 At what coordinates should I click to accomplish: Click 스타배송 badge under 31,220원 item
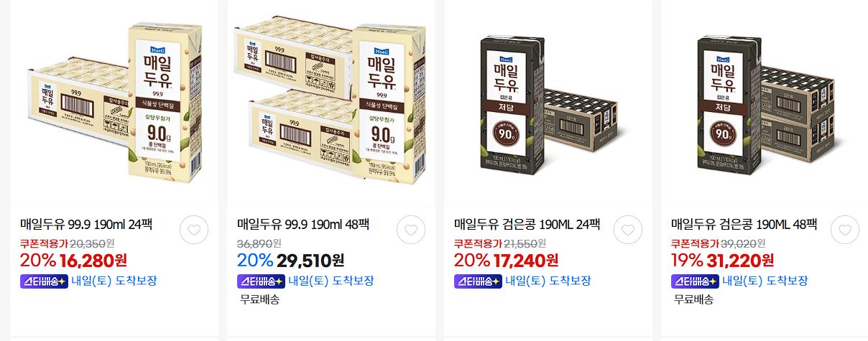tap(695, 281)
